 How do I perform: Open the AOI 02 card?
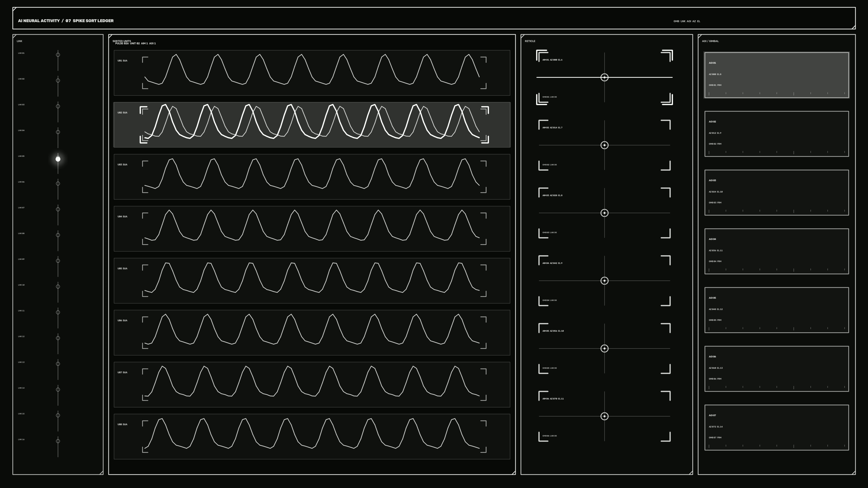(776, 134)
